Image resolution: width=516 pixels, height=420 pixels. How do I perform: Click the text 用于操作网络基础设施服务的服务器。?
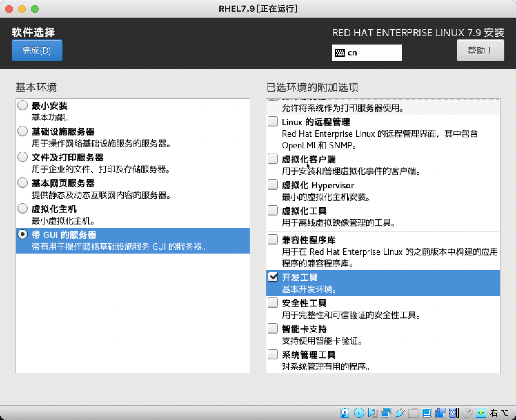coord(101,144)
